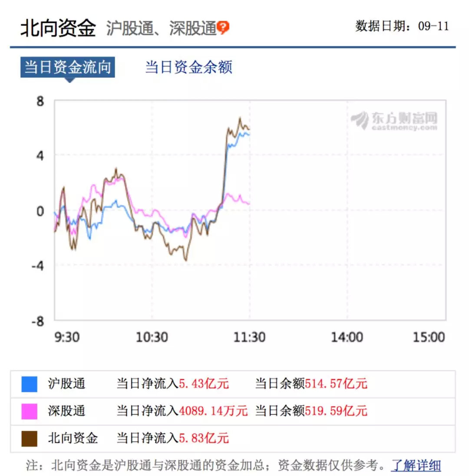The width and height of the screenshot is (469, 476).
Task: Click the 数据日期 09-11 label
Action: coord(402,26)
